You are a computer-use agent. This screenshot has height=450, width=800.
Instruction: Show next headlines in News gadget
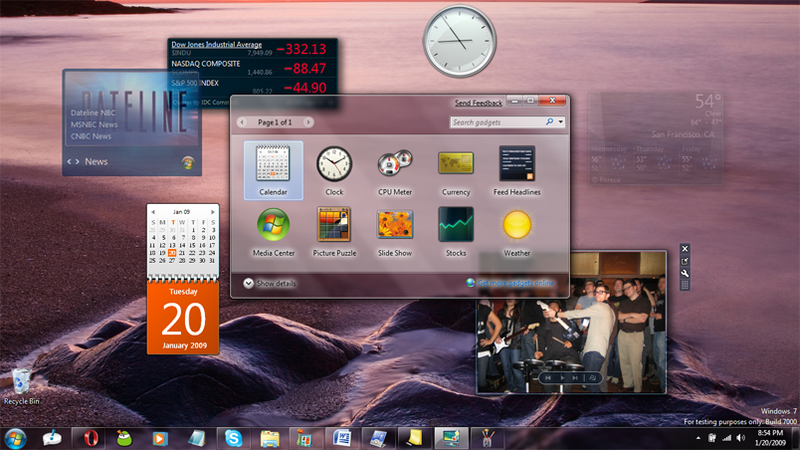tap(78, 161)
